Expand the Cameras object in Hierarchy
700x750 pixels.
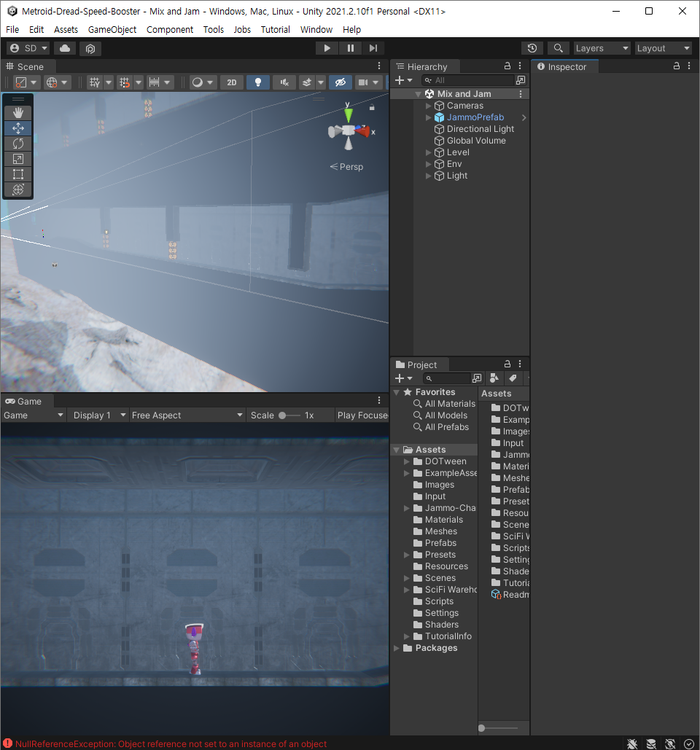pos(429,106)
